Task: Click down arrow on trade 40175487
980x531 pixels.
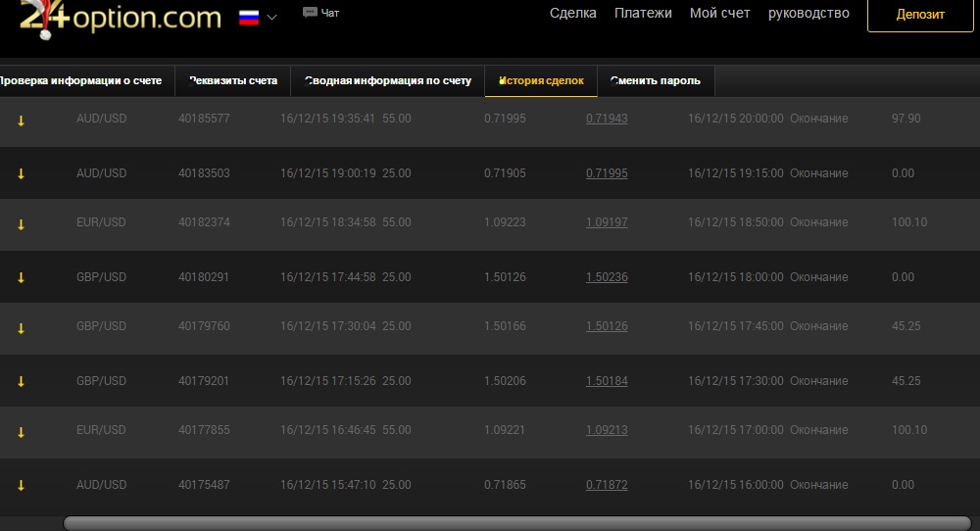Action: tap(21, 485)
